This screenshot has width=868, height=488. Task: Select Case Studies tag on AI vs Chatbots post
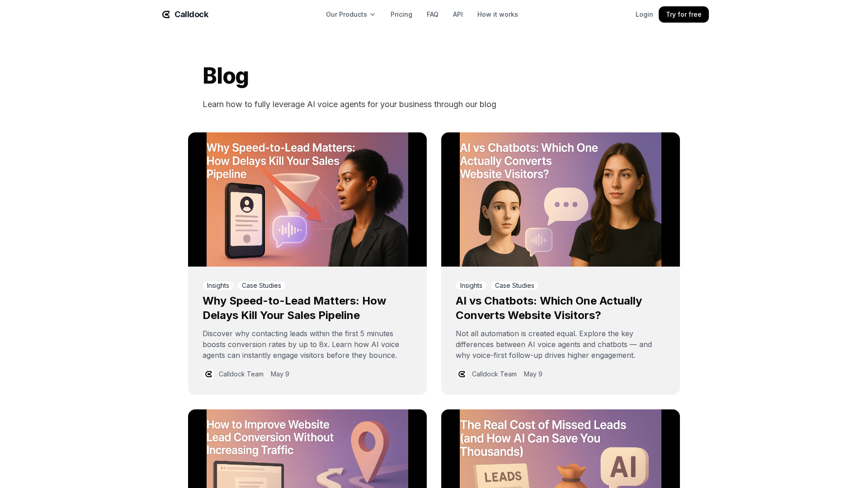click(514, 286)
